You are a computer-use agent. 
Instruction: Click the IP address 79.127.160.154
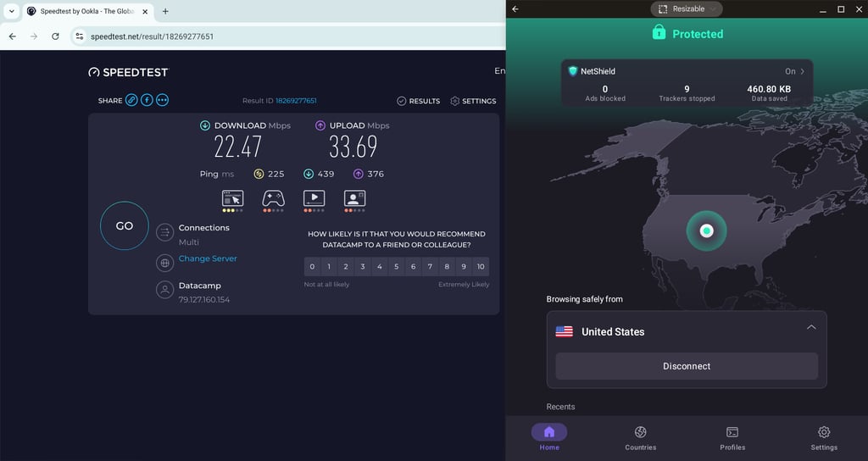203,299
